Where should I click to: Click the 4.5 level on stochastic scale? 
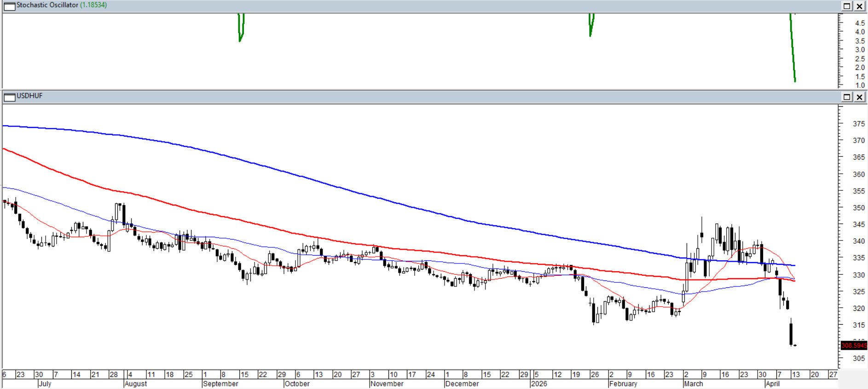coord(859,23)
